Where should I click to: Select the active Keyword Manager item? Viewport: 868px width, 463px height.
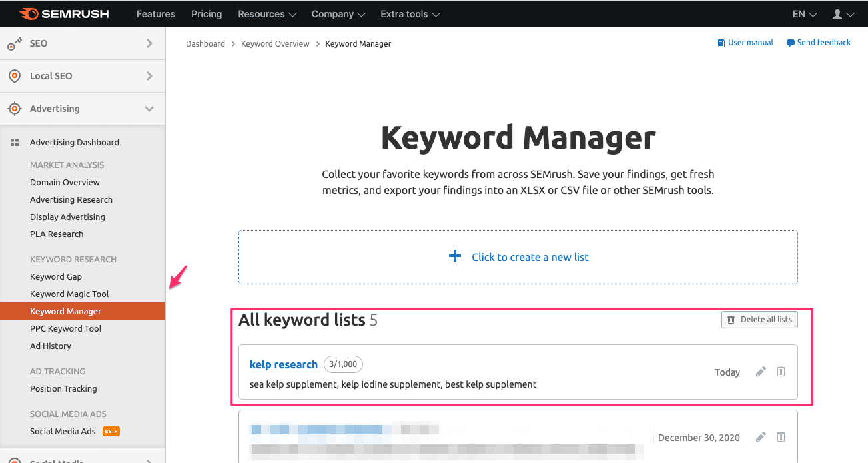click(x=83, y=311)
